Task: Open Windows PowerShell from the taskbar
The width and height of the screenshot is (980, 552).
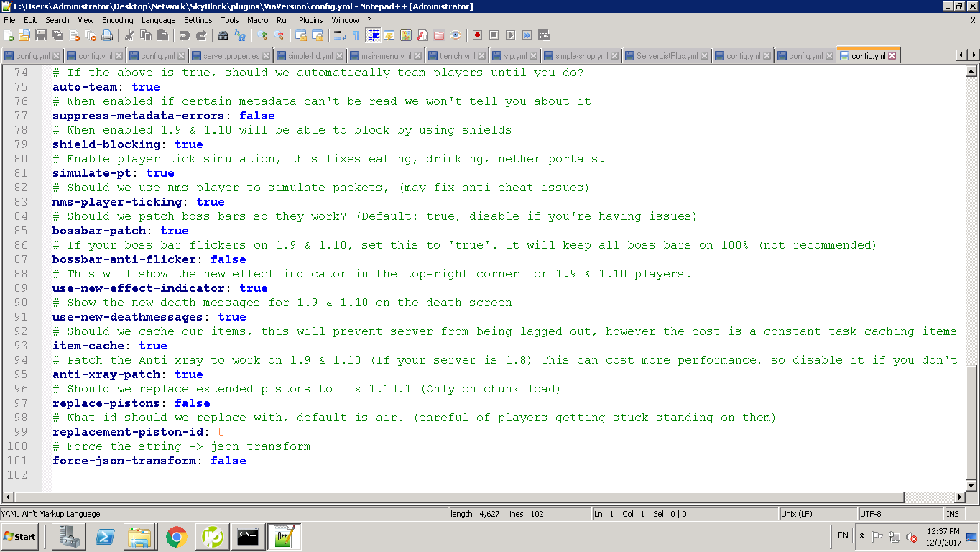Action: click(x=106, y=537)
